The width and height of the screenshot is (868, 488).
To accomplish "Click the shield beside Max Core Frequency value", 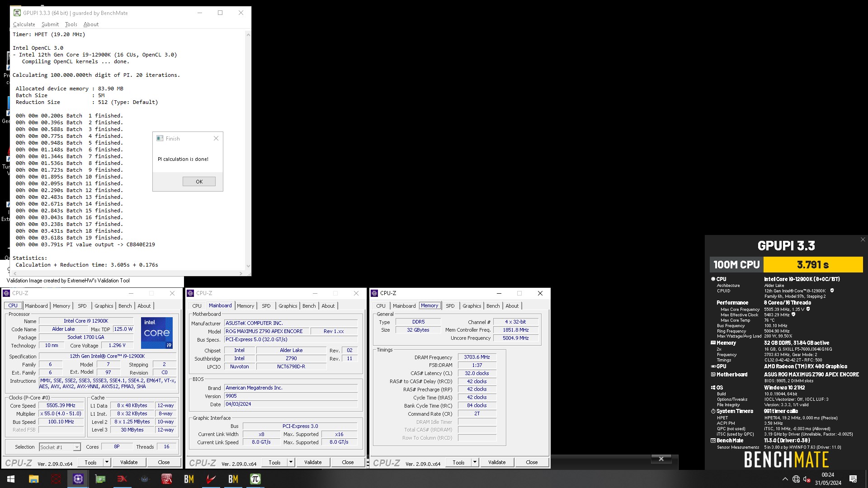I will pos(808,309).
